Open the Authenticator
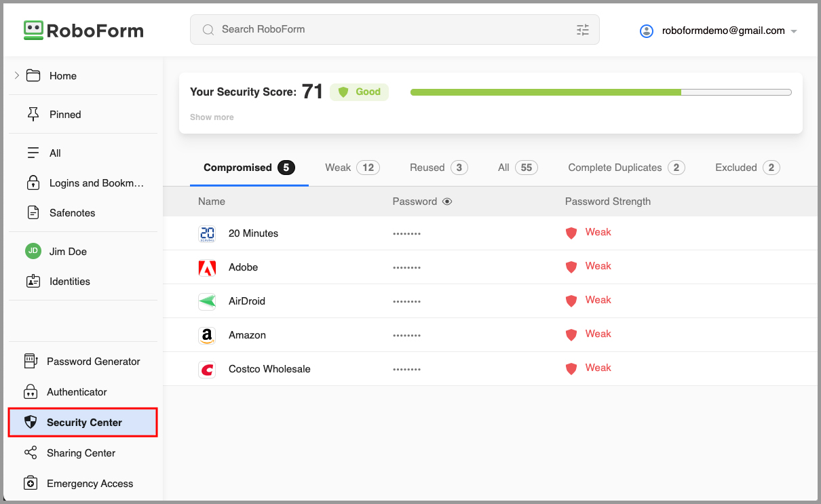The image size is (821, 504). (x=77, y=392)
